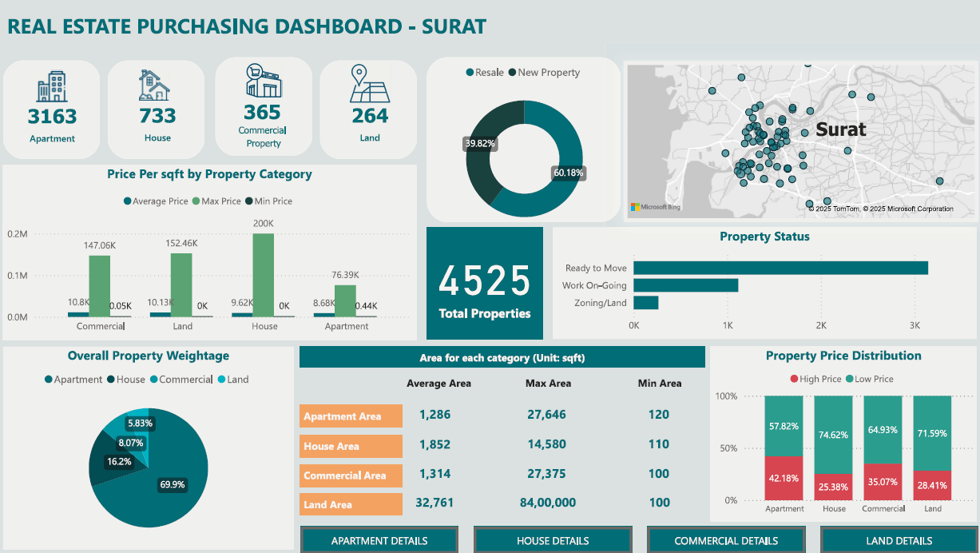This screenshot has height=553, width=980.
Task: Click the Microsoft Bing logo on the map
Action: tap(653, 205)
